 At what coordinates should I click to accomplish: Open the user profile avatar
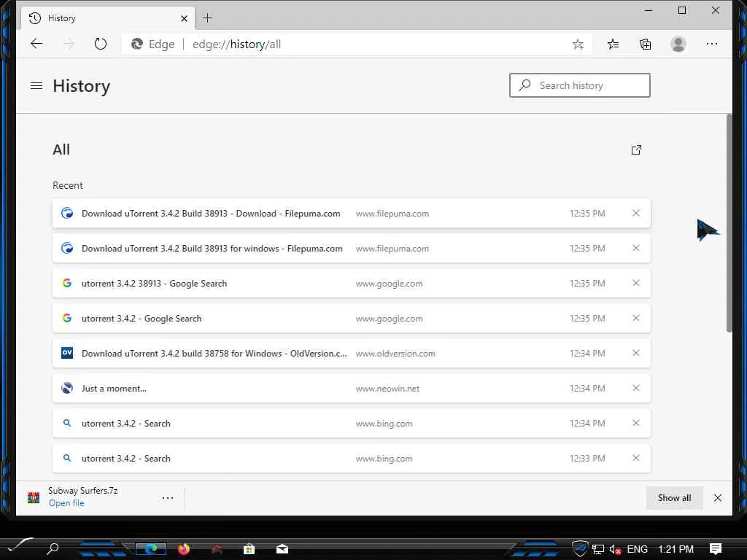(x=678, y=44)
